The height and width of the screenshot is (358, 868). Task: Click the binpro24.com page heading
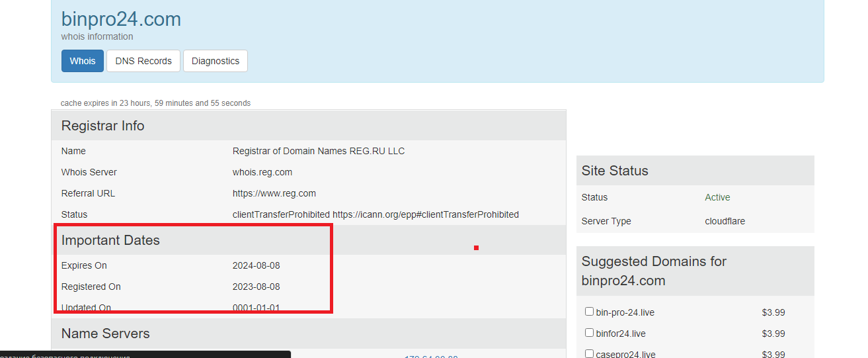click(x=121, y=19)
